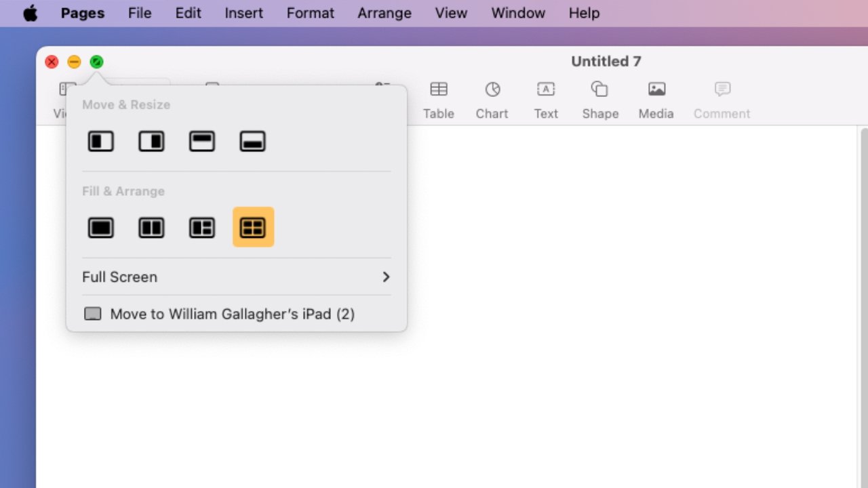Click the green full-screen window button

click(96, 62)
